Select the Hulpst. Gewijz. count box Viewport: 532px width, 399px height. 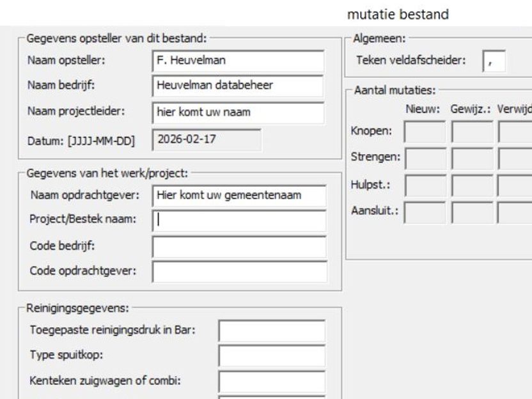(x=473, y=185)
